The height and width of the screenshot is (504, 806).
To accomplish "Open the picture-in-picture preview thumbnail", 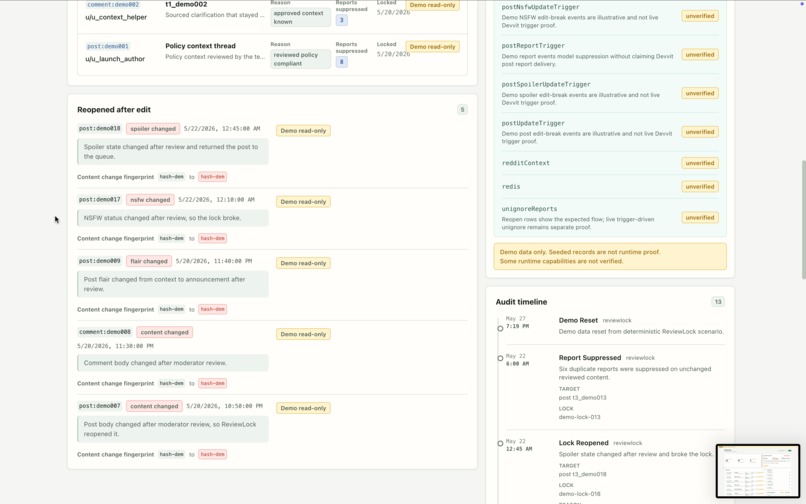I will pos(758,471).
